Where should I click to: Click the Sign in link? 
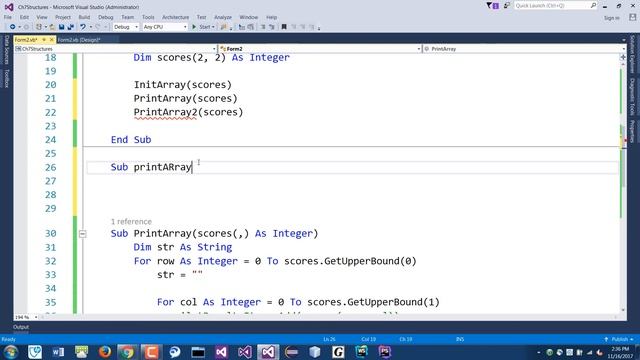(x=611, y=18)
